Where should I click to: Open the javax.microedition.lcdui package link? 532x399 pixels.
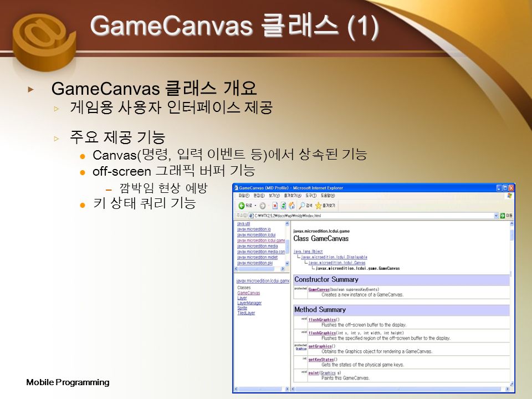click(256, 235)
